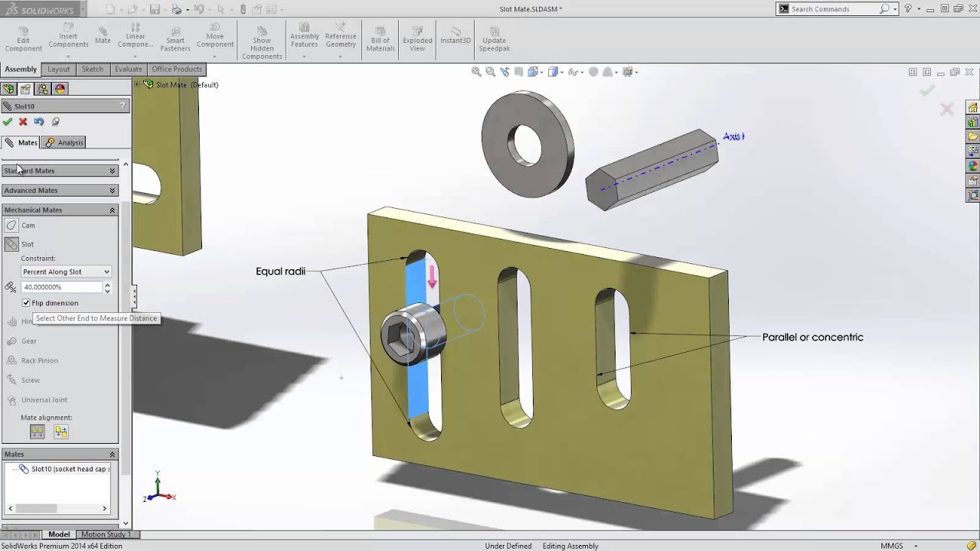Click the percent along slot value field
Viewport: 980px width, 551px height.
(62, 287)
